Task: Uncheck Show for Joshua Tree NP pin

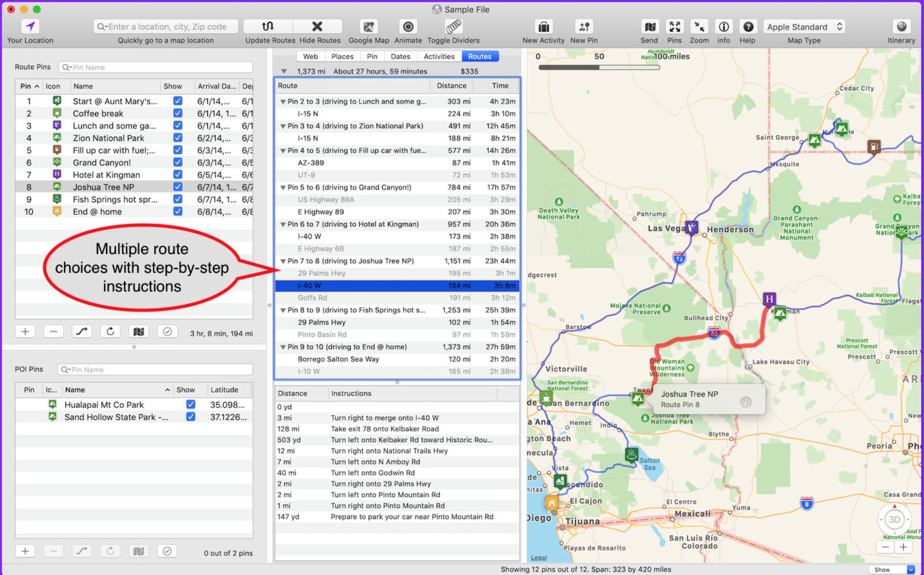Action: 178,187
